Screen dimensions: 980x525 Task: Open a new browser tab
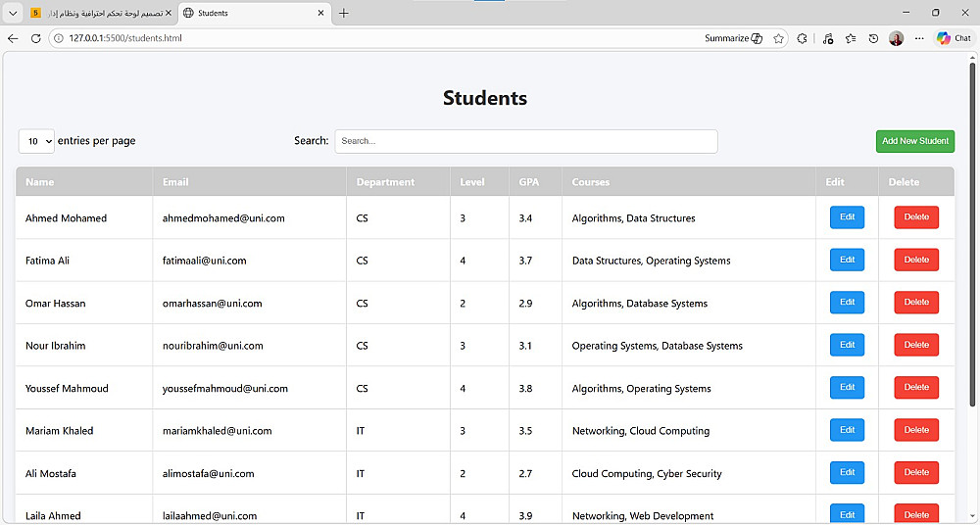pyautogui.click(x=344, y=13)
